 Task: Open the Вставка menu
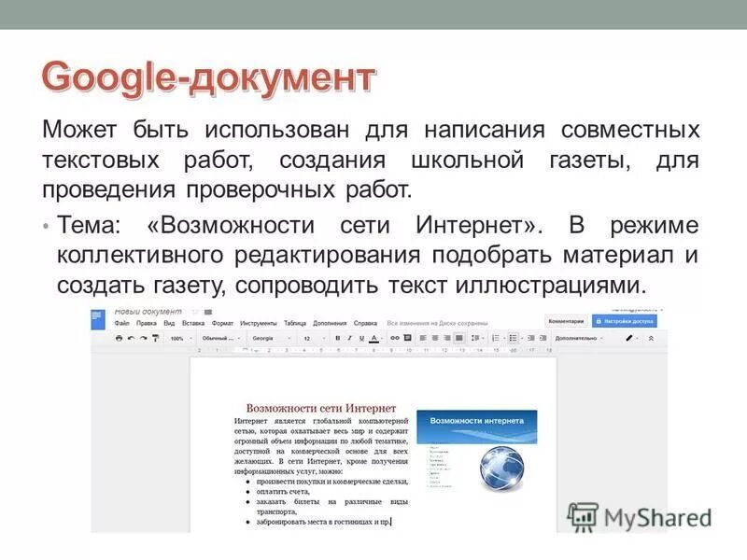(193, 323)
